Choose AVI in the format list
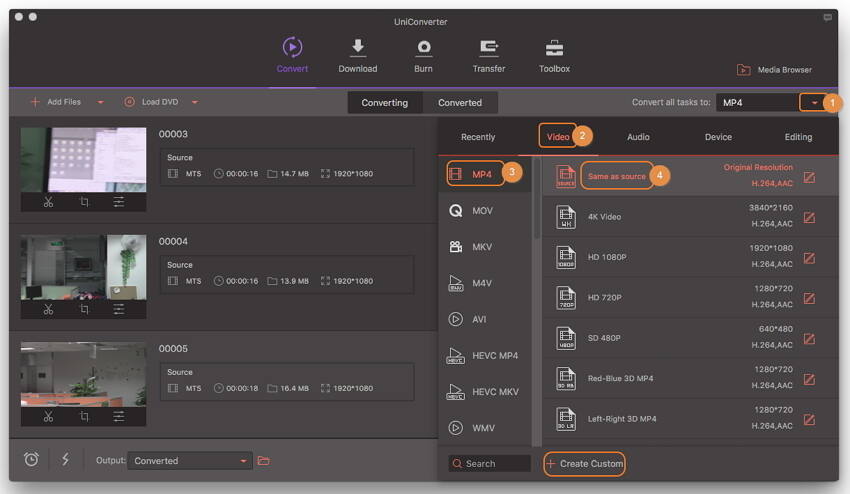Image resolution: width=850 pixels, height=494 pixels. pyautogui.click(x=485, y=319)
